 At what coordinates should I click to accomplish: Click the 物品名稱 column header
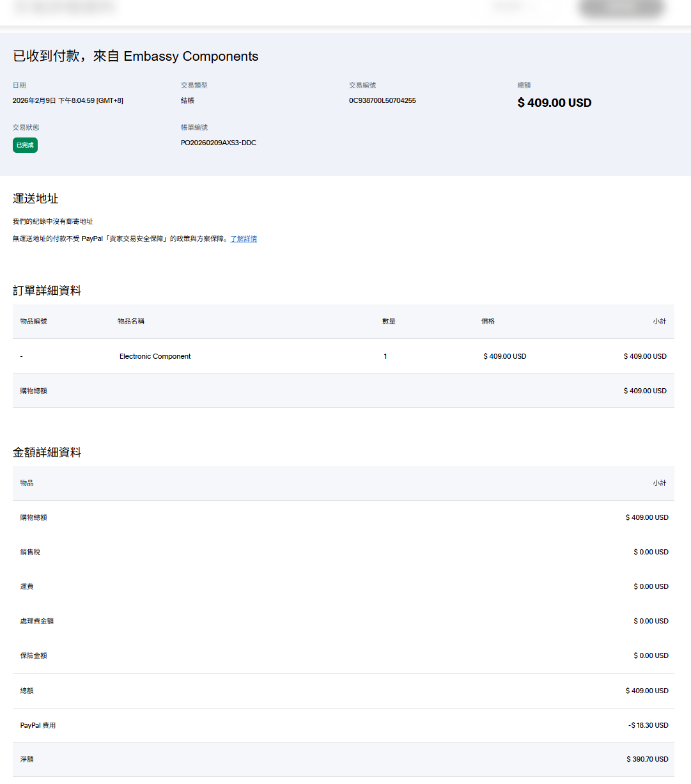(131, 321)
